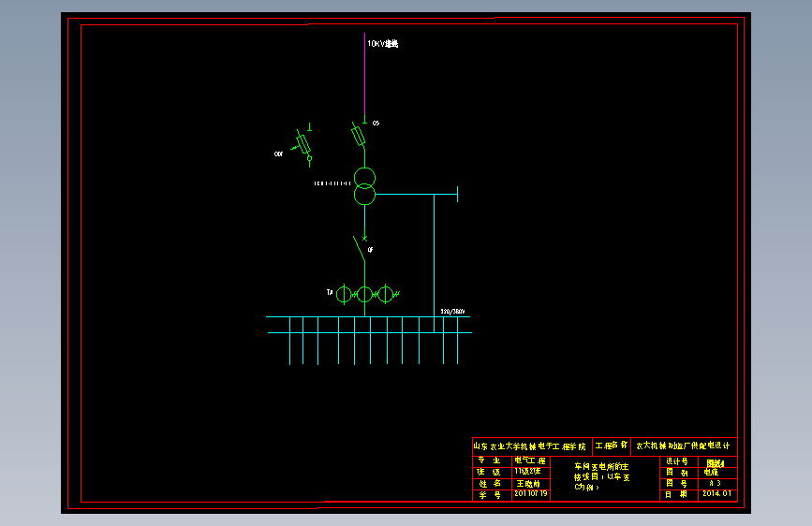This screenshot has width=812, height=526.
Task: Select the magenta 10KV incoming line
Action: pos(364,74)
